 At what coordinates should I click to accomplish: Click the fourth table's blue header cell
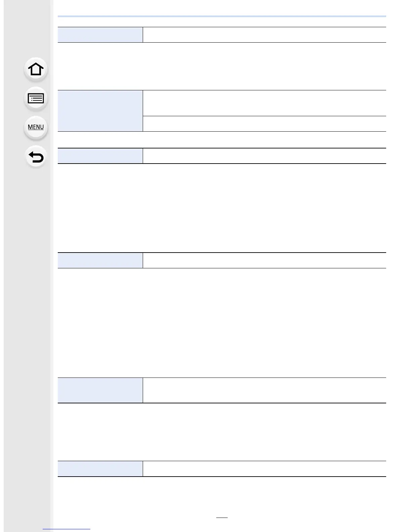(100, 260)
